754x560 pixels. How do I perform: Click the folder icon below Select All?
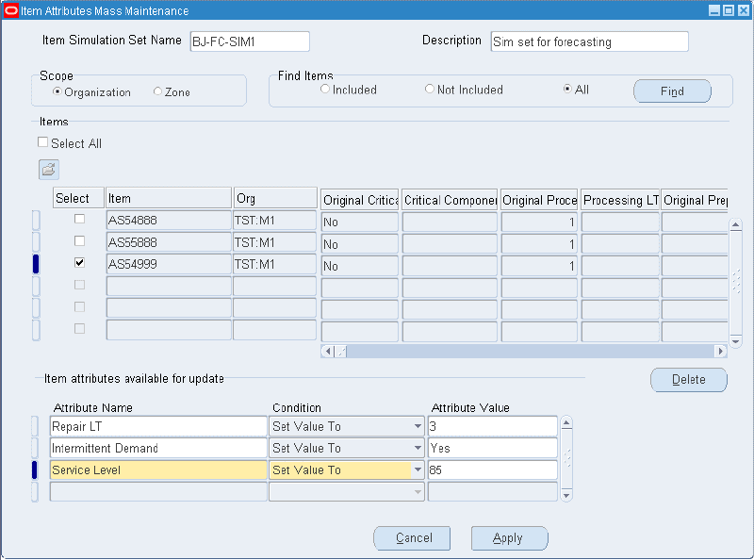coord(49,170)
